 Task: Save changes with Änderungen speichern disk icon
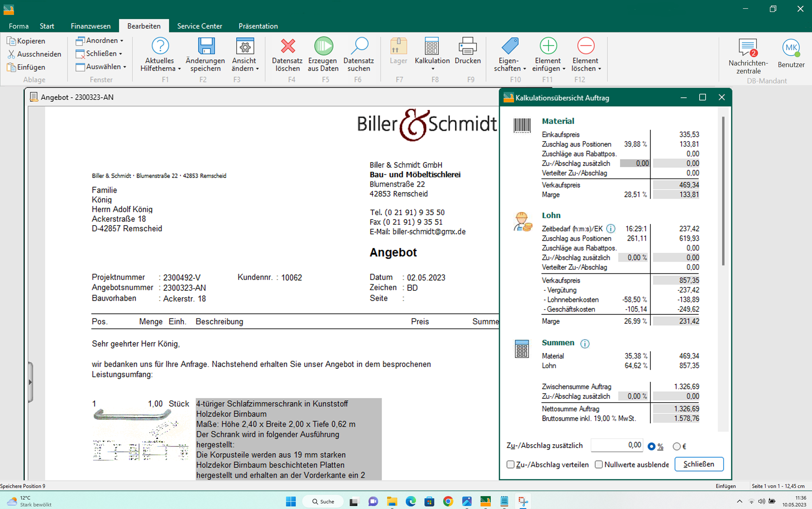coord(206,46)
